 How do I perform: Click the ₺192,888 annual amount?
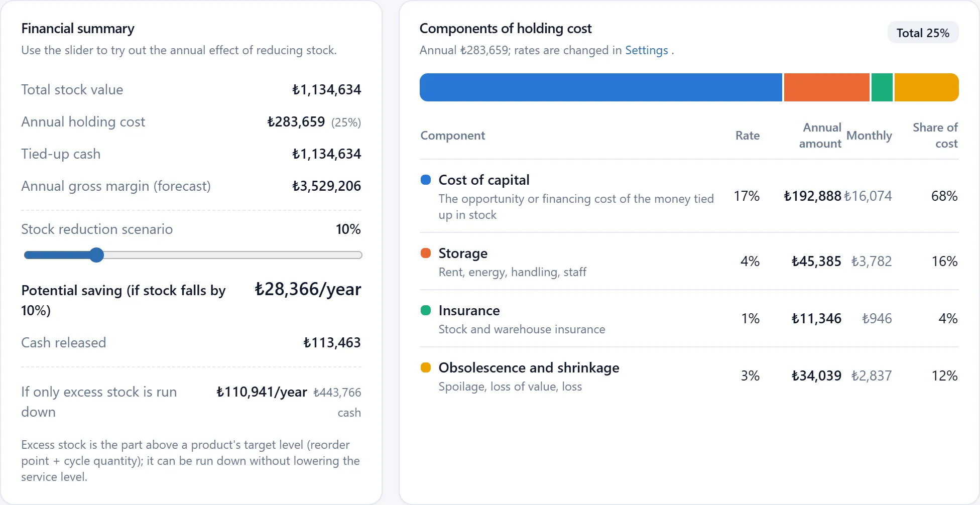click(812, 196)
